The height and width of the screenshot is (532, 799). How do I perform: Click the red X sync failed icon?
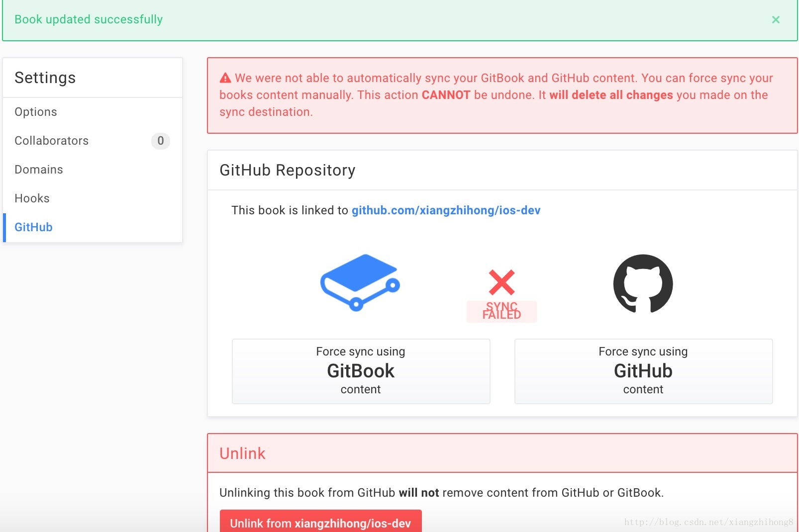tap(501, 282)
